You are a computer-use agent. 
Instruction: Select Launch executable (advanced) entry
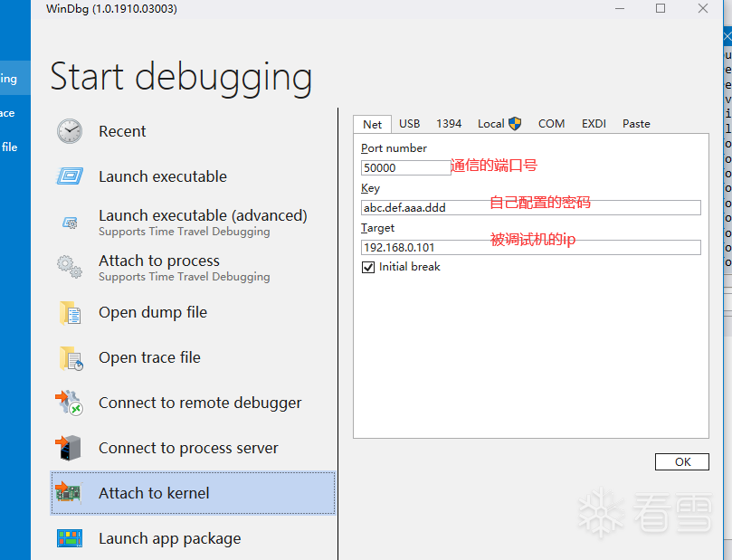pyautogui.click(x=193, y=223)
